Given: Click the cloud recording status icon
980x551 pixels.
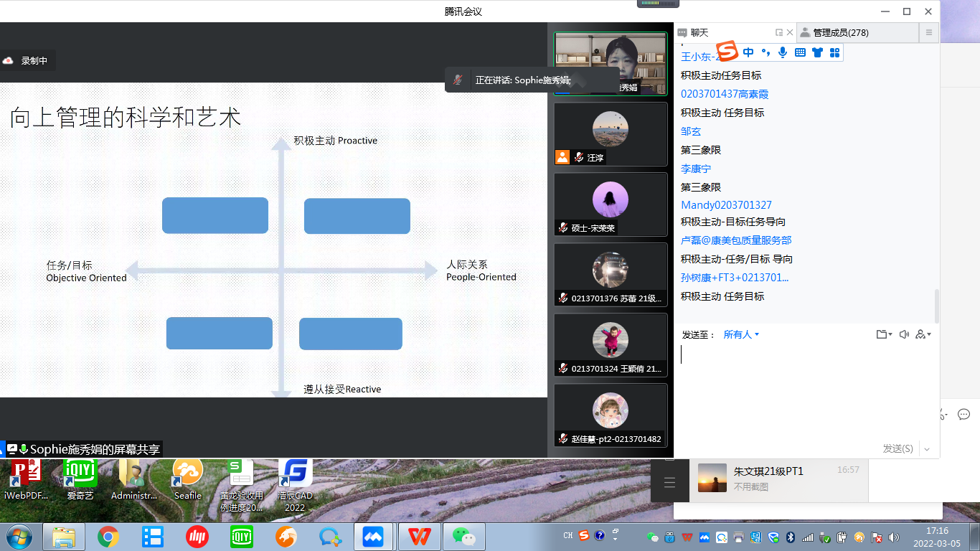Looking at the screenshot, I should click(x=8, y=61).
